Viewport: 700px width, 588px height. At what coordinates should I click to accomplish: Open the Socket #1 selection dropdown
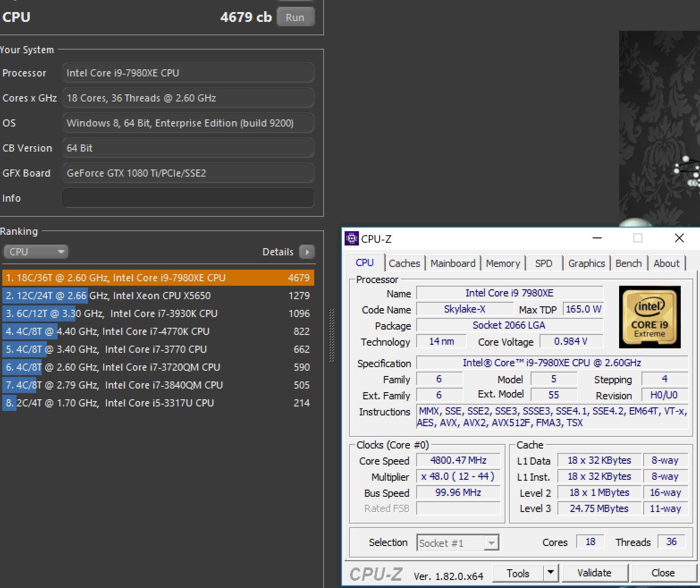click(491, 543)
